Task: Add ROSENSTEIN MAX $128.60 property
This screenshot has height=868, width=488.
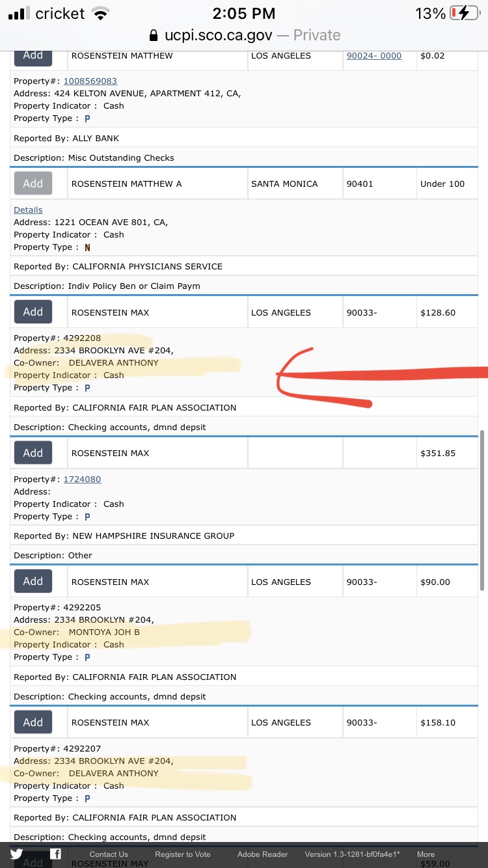Action: pos(33,312)
